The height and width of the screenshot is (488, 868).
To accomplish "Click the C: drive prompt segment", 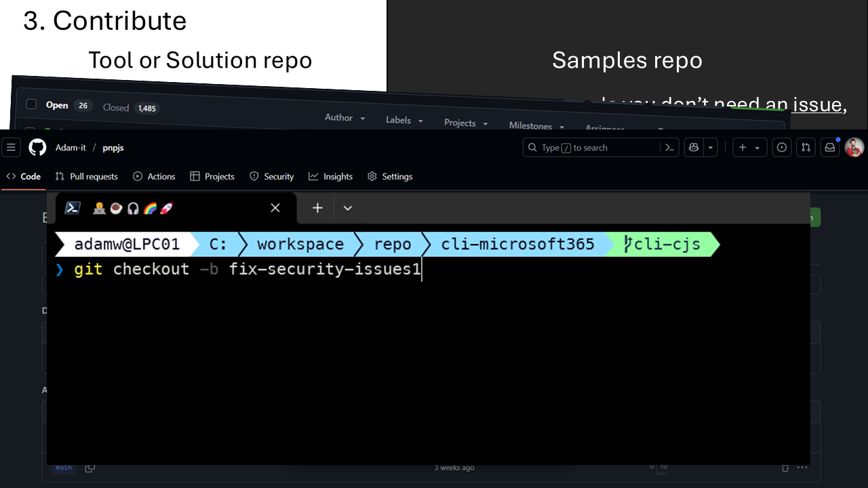I will pyautogui.click(x=218, y=244).
